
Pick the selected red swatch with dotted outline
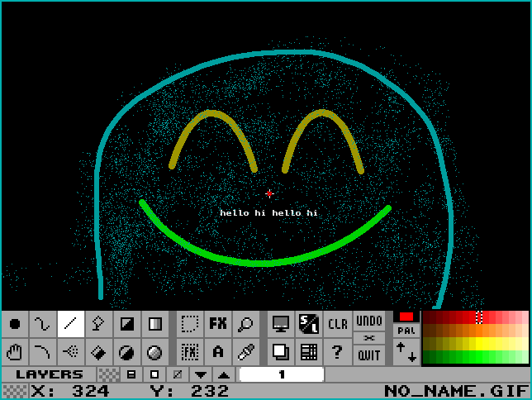(479, 317)
